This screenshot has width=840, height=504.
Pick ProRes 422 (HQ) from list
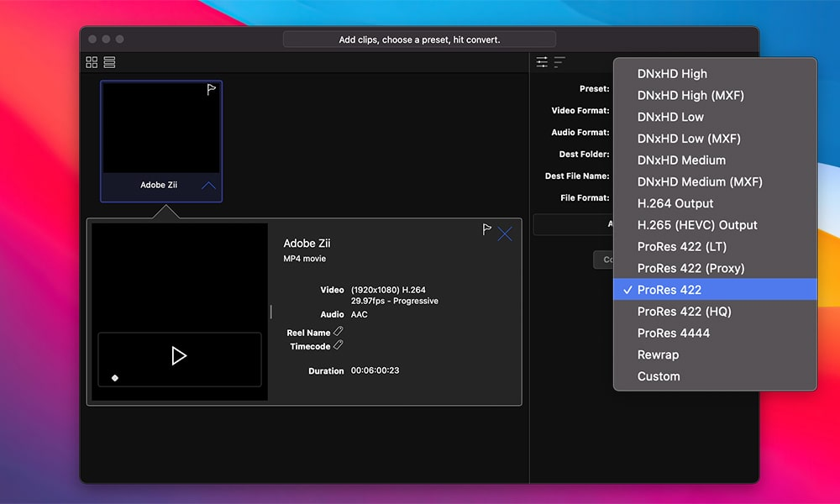click(684, 311)
